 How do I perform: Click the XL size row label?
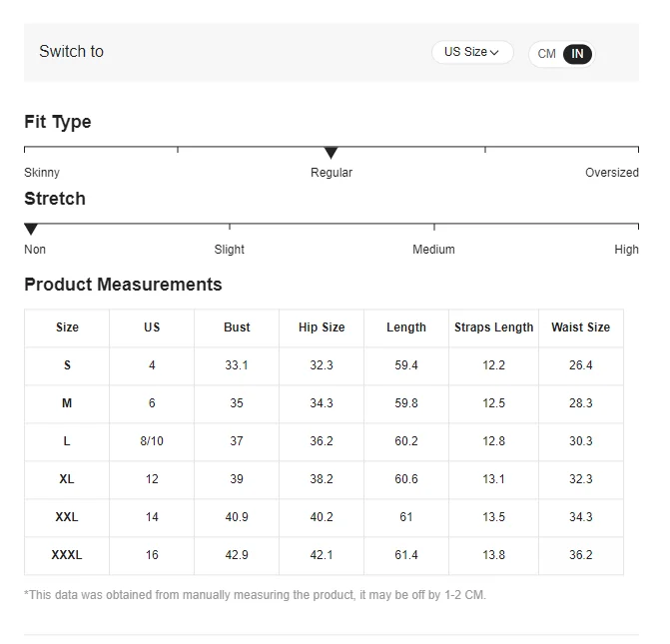67,479
